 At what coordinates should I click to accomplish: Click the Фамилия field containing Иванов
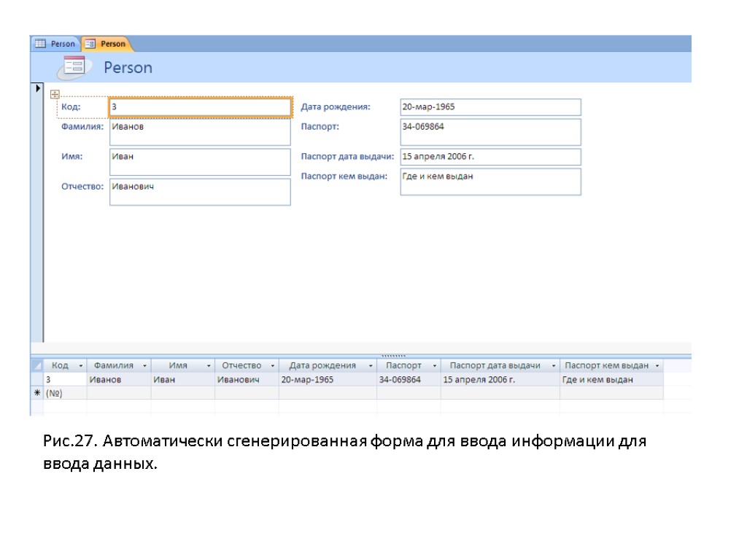pos(200,132)
